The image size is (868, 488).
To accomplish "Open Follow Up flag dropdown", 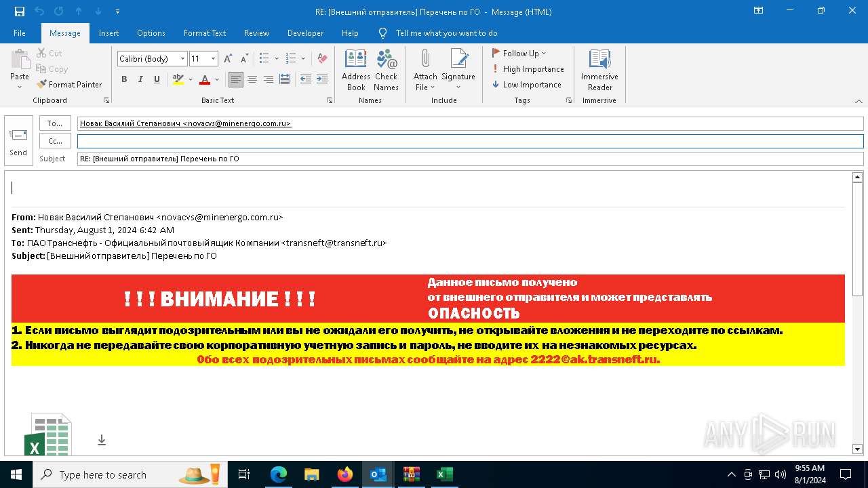I will pyautogui.click(x=519, y=53).
